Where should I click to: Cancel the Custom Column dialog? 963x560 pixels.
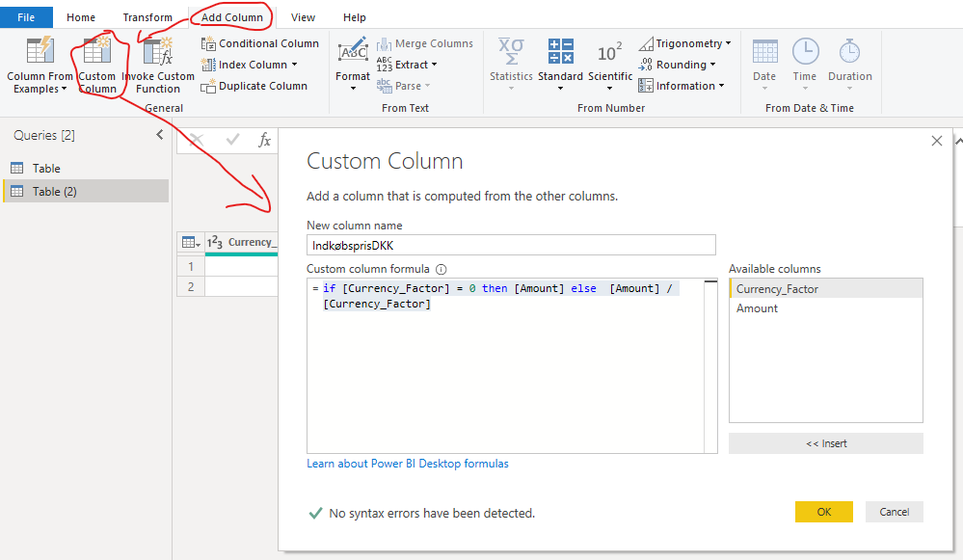pos(895,512)
